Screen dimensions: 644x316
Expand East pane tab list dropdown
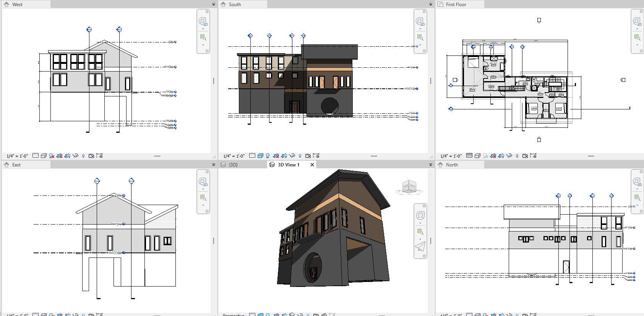214,165
